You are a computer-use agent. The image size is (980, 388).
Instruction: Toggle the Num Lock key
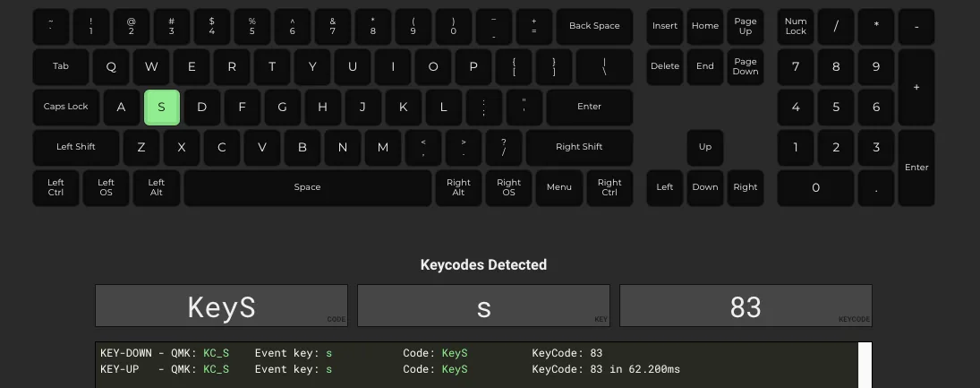(x=796, y=26)
